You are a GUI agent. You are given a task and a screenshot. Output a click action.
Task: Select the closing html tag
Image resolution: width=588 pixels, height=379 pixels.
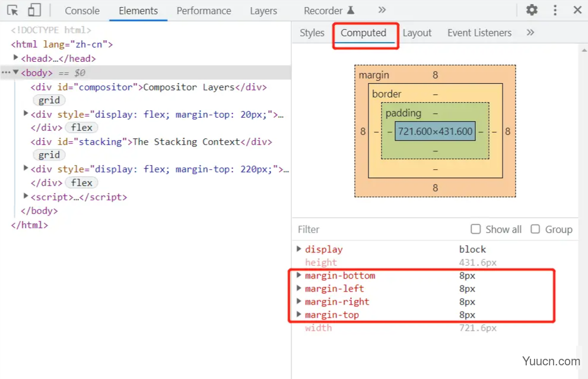point(30,225)
